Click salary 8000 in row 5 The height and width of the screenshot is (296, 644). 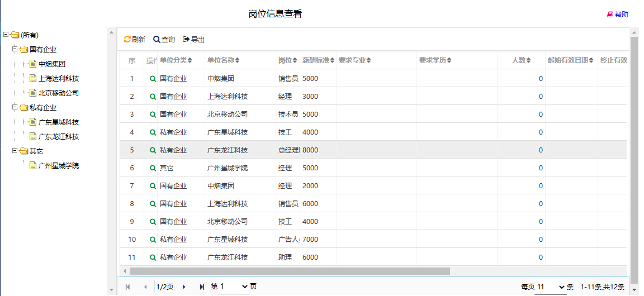tap(310, 150)
